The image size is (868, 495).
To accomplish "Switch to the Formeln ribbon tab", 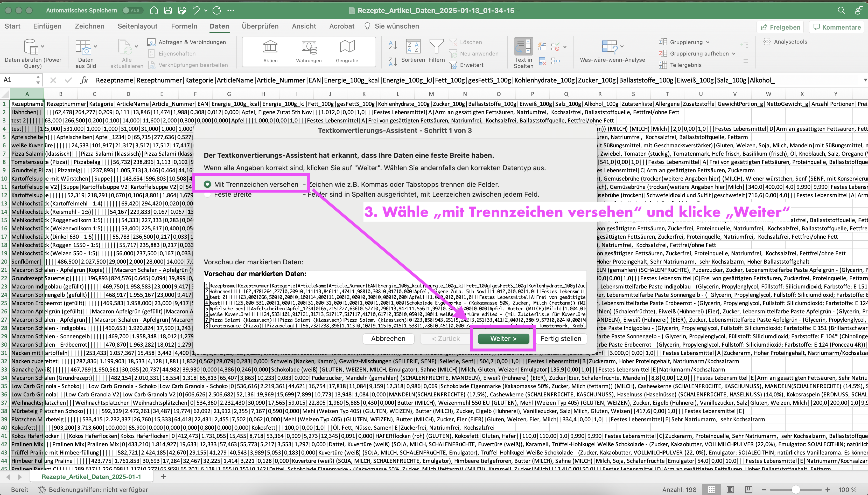I will 184,26.
